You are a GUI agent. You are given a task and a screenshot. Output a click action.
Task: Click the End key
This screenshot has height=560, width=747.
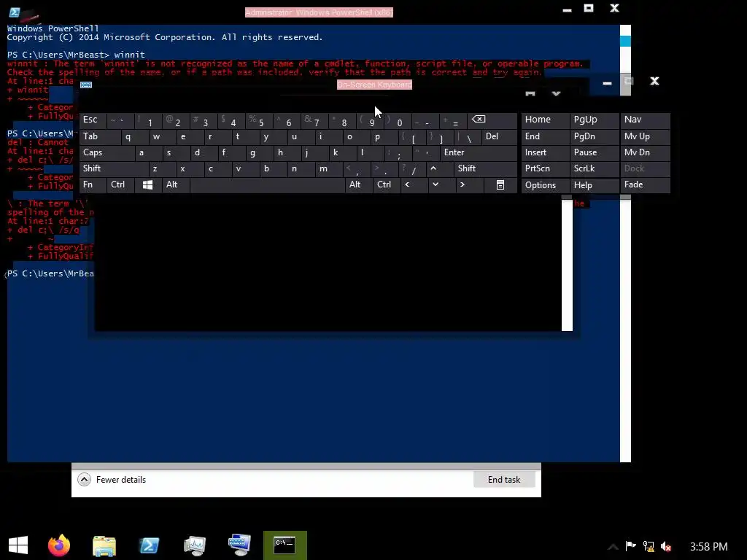(x=545, y=136)
